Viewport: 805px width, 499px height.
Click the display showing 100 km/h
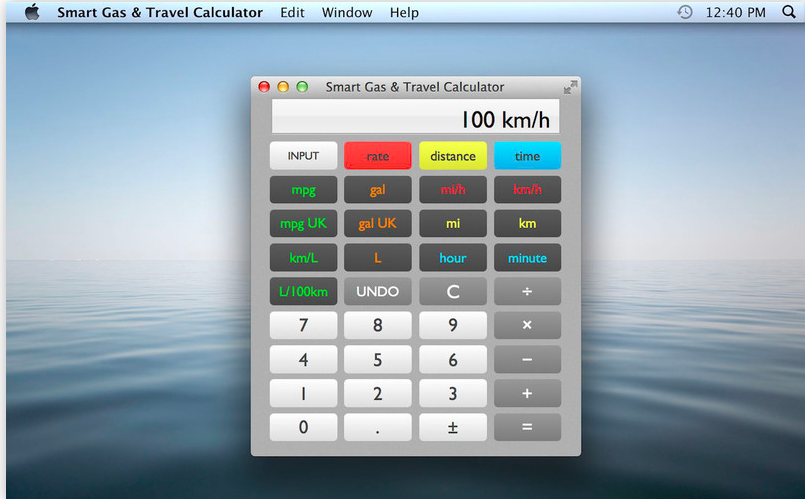coord(415,119)
